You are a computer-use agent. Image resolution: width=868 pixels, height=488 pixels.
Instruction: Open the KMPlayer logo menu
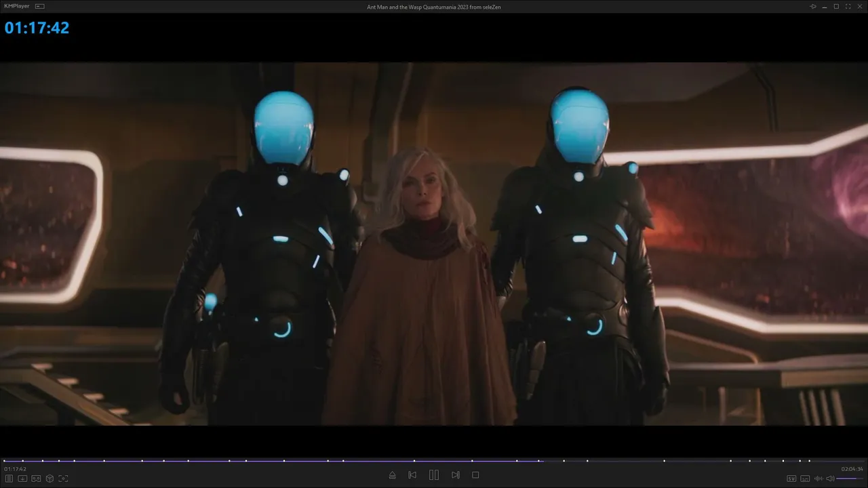[x=16, y=6]
